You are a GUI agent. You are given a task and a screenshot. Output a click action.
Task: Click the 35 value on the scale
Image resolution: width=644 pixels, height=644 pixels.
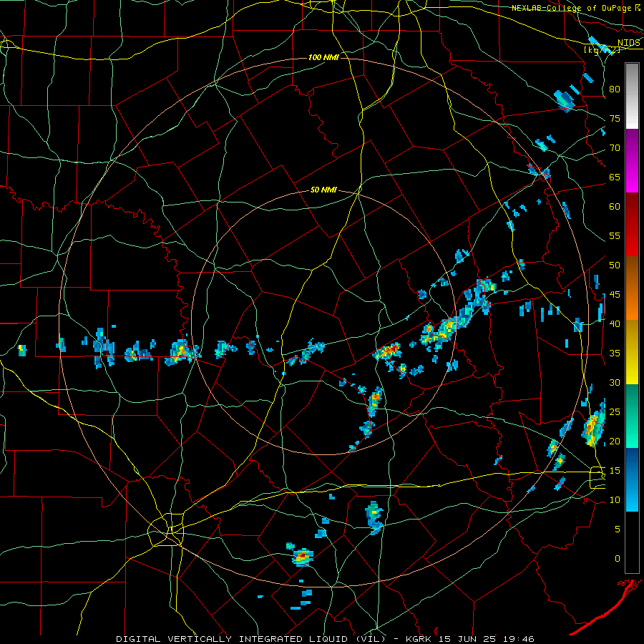click(x=615, y=353)
